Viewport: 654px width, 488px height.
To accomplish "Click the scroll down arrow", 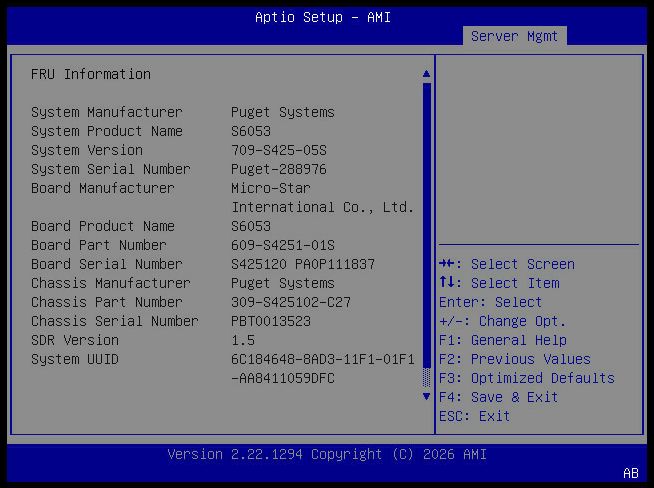I will pos(426,396).
